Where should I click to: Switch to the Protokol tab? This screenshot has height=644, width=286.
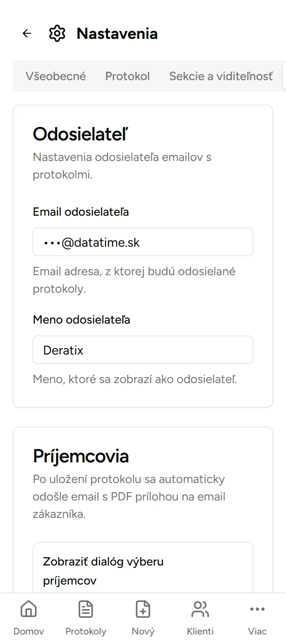(x=128, y=76)
